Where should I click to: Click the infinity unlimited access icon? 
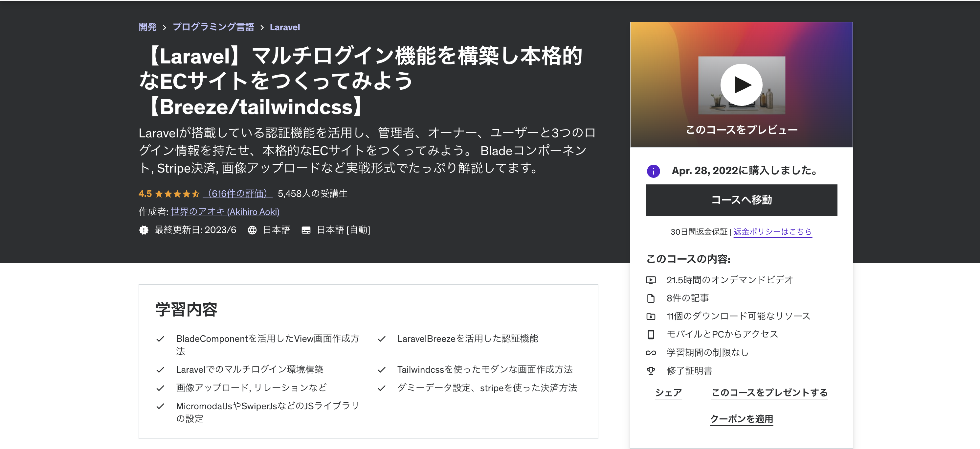click(x=651, y=353)
